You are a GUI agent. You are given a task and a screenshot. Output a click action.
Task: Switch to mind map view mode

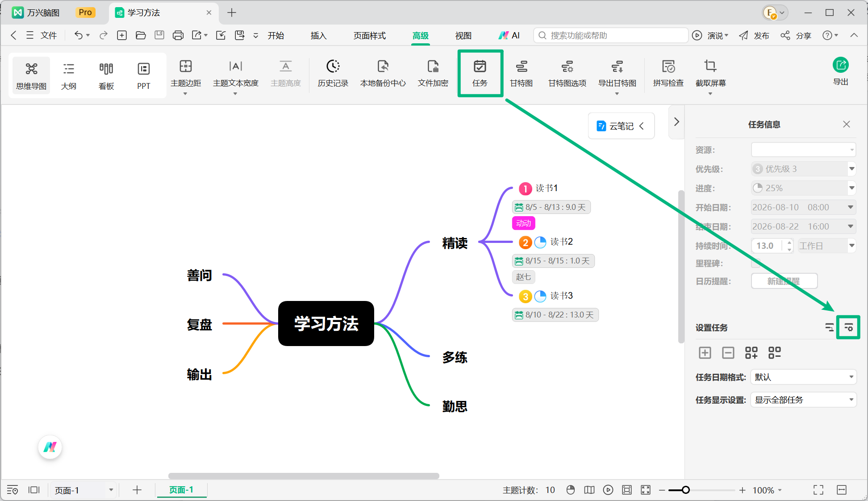point(31,75)
